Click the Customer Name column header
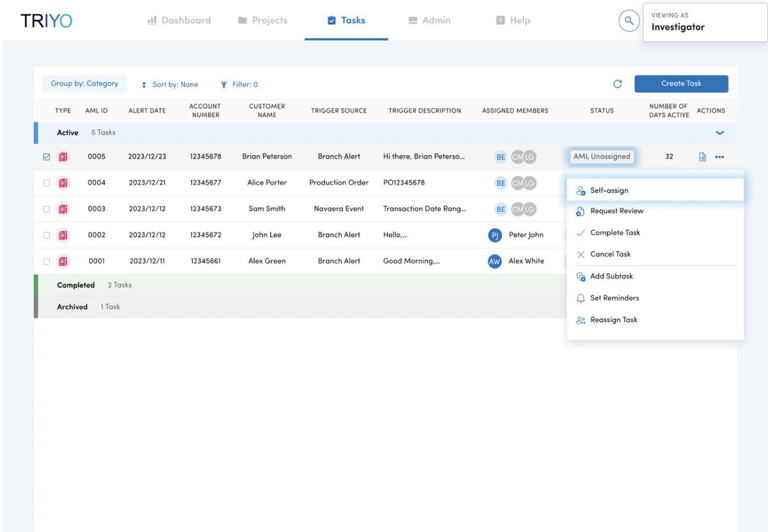Viewport: 768px width, 532px height. 267,111
